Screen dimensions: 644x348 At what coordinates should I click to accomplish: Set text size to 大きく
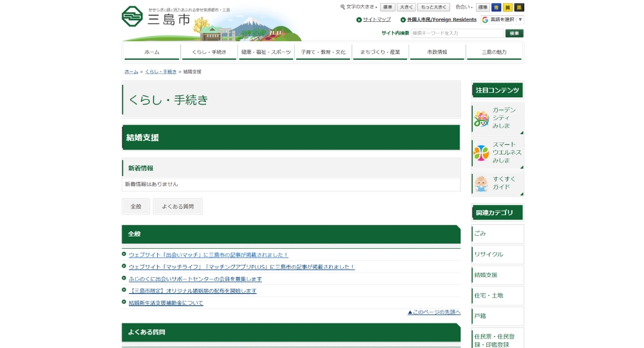pyautogui.click(x=406, y=7)
